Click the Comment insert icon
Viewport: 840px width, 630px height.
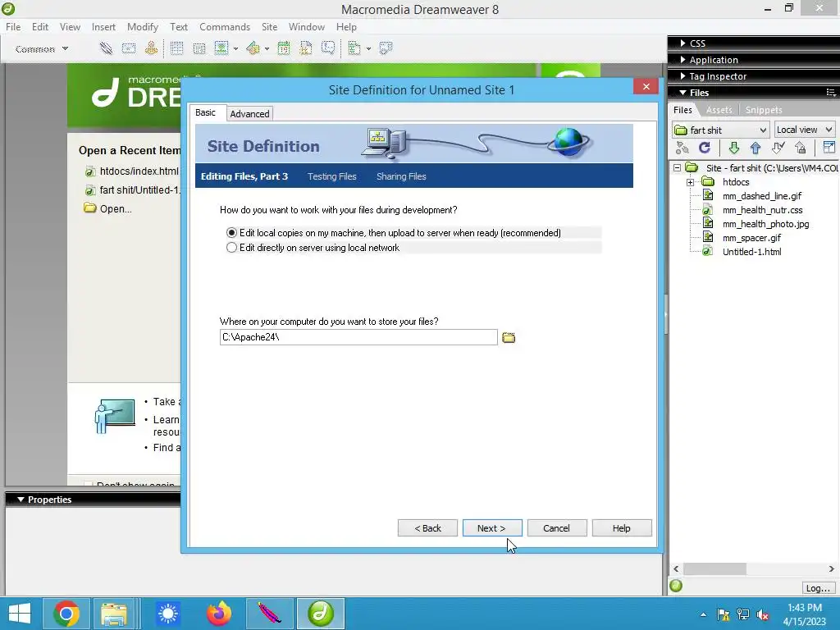pos(328,48)
